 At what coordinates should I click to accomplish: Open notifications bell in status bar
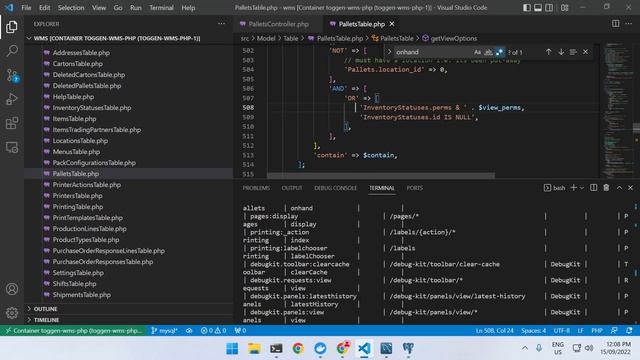pyautogui.click(x=629, y=331)
